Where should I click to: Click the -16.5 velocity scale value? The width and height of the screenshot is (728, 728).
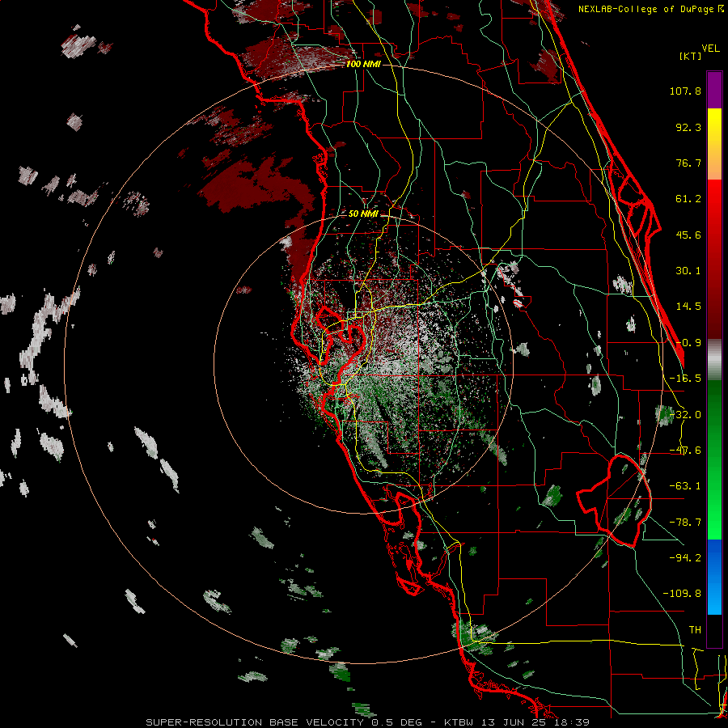685,379
